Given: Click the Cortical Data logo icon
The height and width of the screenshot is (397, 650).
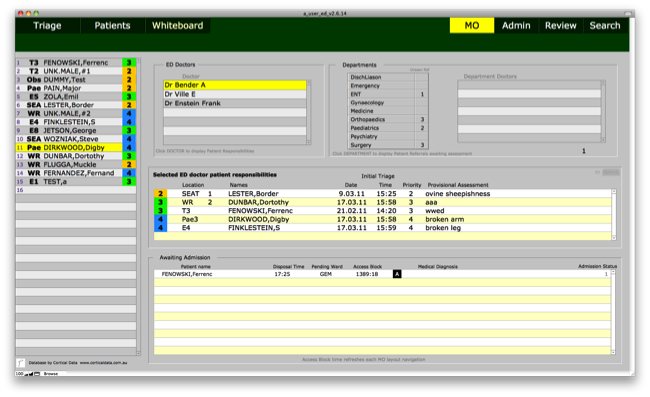Looking at the screenshot, I should point(21,363).
